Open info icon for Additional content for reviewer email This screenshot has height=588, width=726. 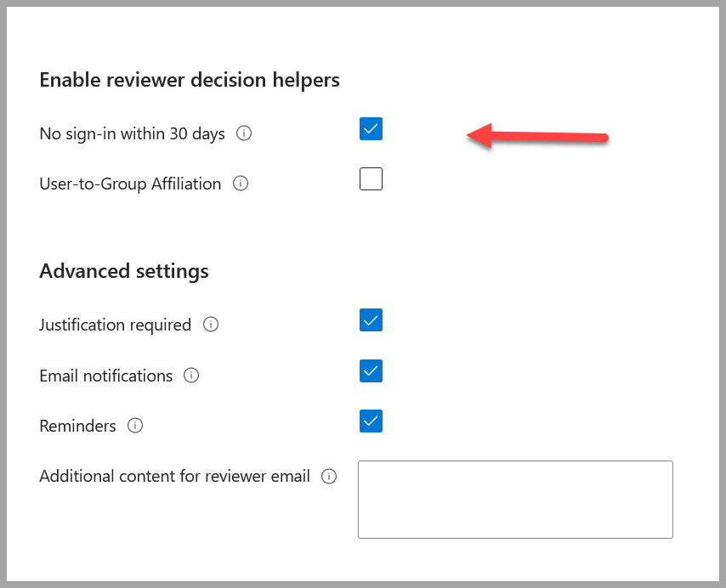[329, 476]
